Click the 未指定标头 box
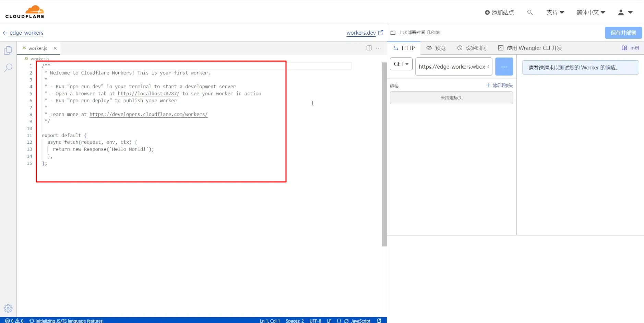This screenshot has height=323, width=644. (451, 98)
